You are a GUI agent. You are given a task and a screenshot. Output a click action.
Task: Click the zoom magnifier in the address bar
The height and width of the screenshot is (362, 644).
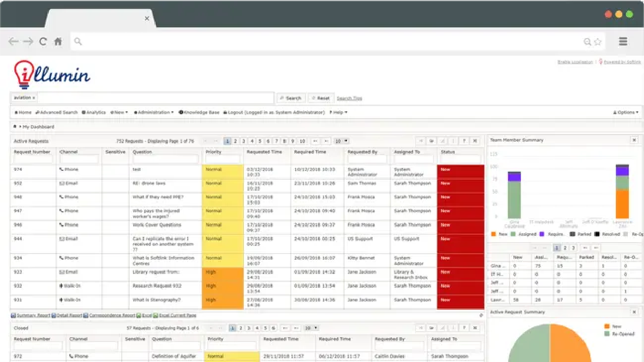[587, 42]
